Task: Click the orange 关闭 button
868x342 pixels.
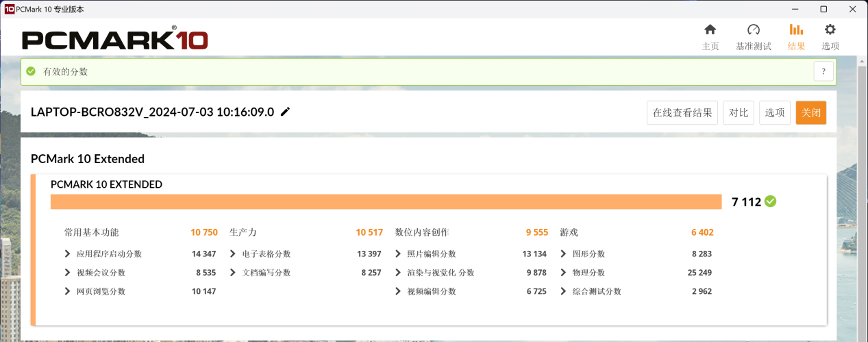Action: tap(810, 112)
